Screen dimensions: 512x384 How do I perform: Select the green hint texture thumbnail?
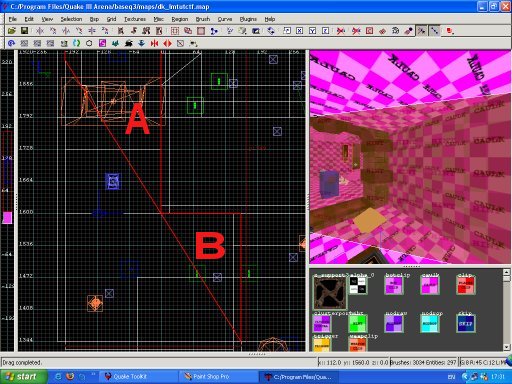pyautogui.click(x=358, y=324)
